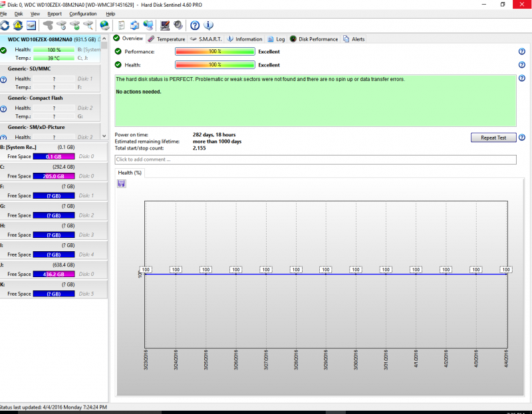Select the WDC WD10EZEX-08M2NA0 disk entry

(x=51, y=49)
